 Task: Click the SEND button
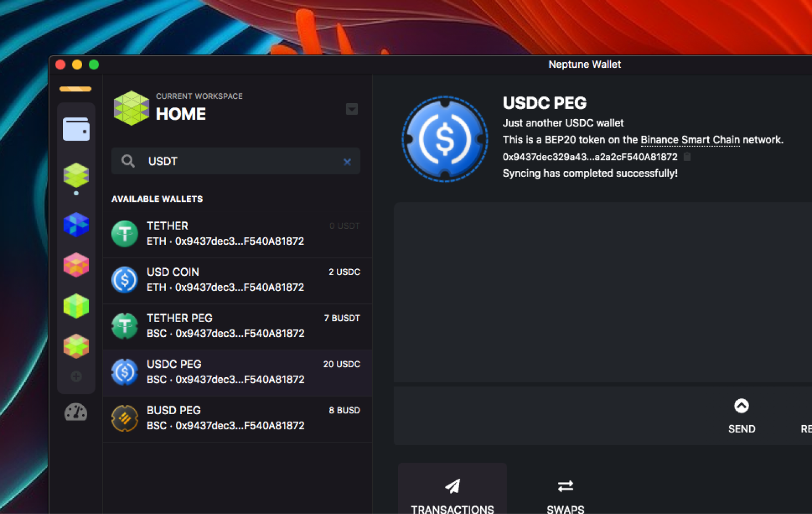(x=741, y=416)
